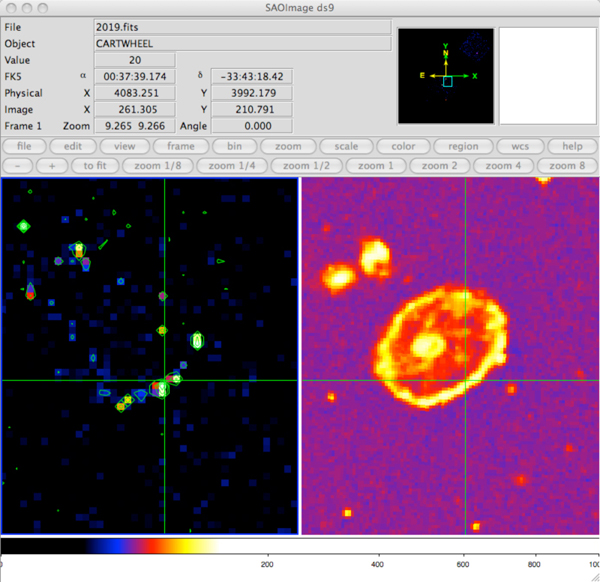Zoom out with the minus button
The width and height of the screenshot is (600, 582).
[18, 166]
